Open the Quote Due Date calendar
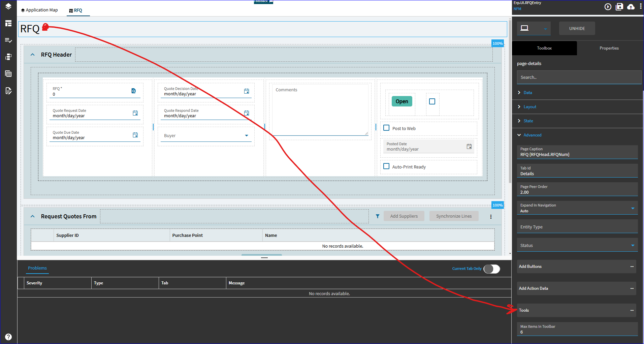The height and width of the screenshot is (344, 644). pos(135,135)
